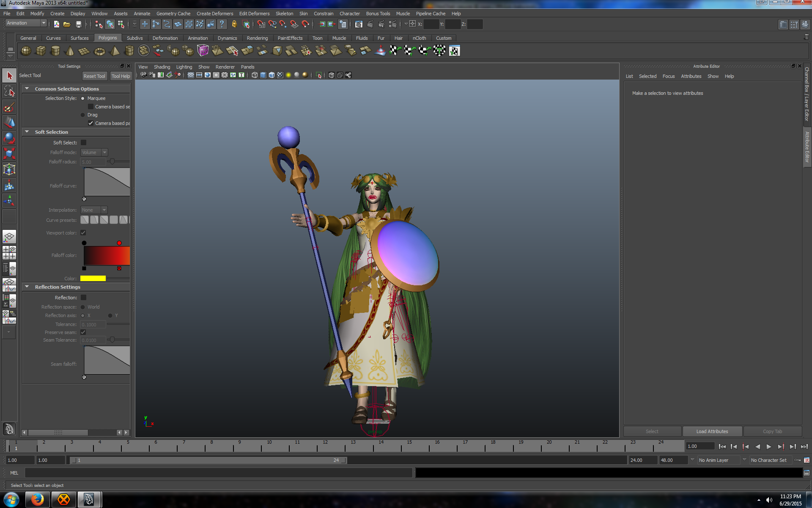Open Interpolation None dropdown

[94, 210]
